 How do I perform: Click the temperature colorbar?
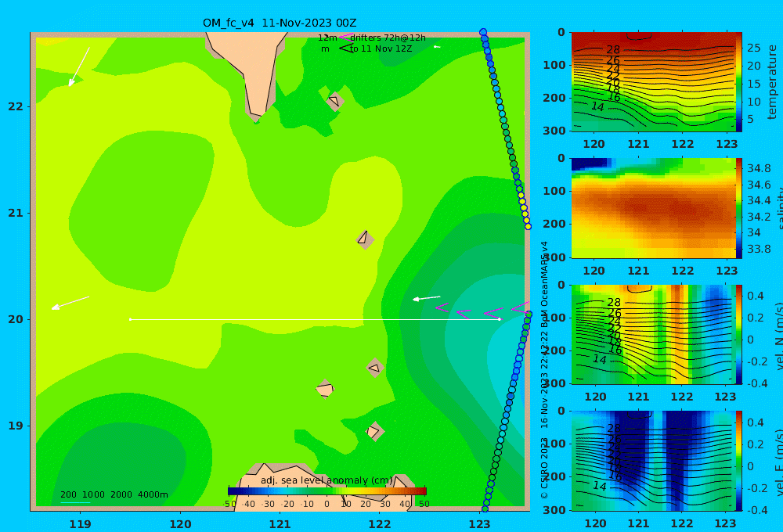pyautogui.click(x=739, y=82)
